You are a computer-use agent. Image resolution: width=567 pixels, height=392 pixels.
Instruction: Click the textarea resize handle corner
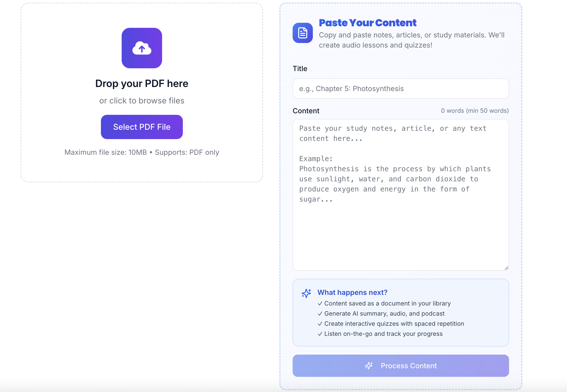pos(506,268)
